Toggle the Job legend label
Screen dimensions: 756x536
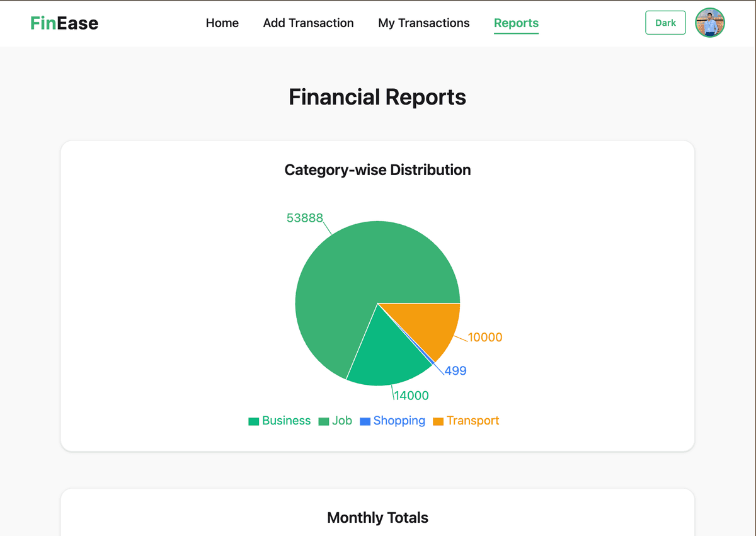pos(342,421)
